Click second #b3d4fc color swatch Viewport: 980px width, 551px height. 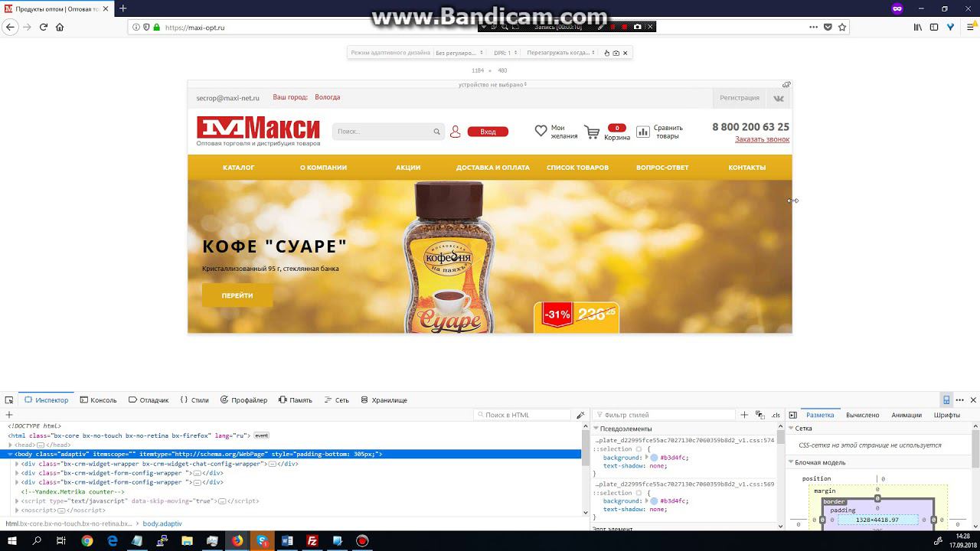tap(654, 501)
